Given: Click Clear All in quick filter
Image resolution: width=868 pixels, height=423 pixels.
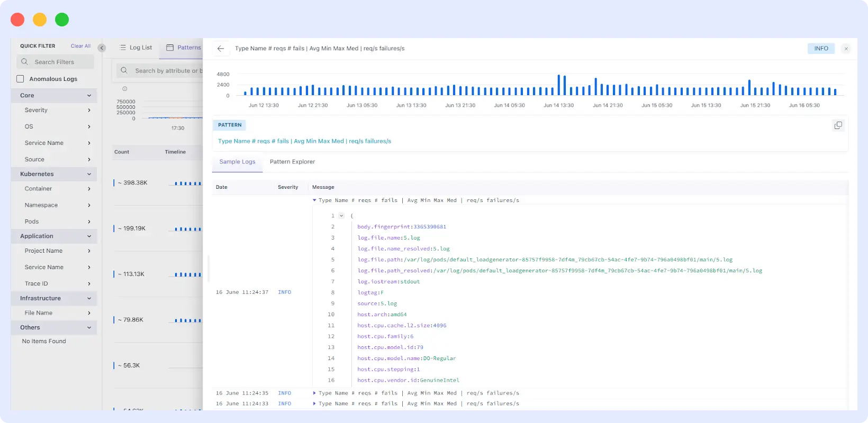Looking at the screenshot, I should click(x=80, y=46).
